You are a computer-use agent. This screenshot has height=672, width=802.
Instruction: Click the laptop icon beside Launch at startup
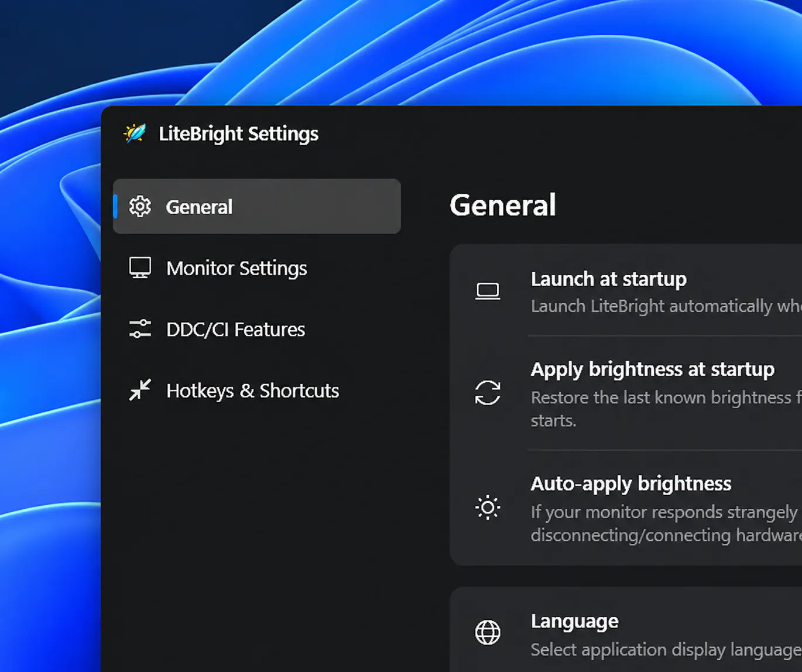click(488, 291)
